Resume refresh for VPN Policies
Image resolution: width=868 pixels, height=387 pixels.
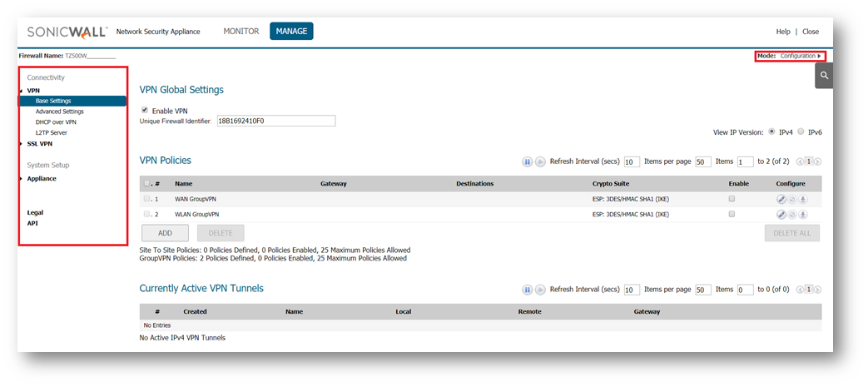click(540, 161)
